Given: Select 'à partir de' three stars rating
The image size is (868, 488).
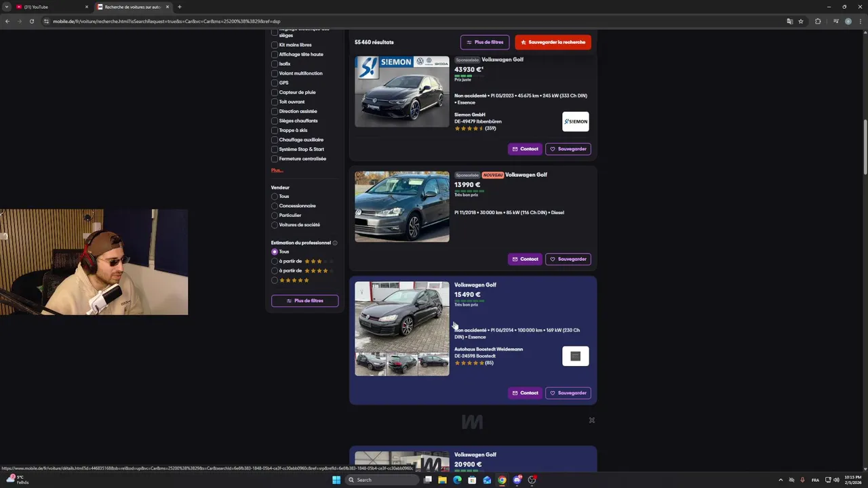Looking at the screenshot, I should click(x=275, y=261).
